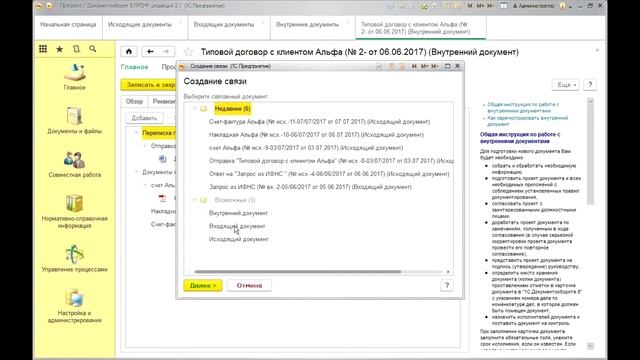Add document to favorites via star outline
This screenshot has width=640, height=360.
click(188, 52)
